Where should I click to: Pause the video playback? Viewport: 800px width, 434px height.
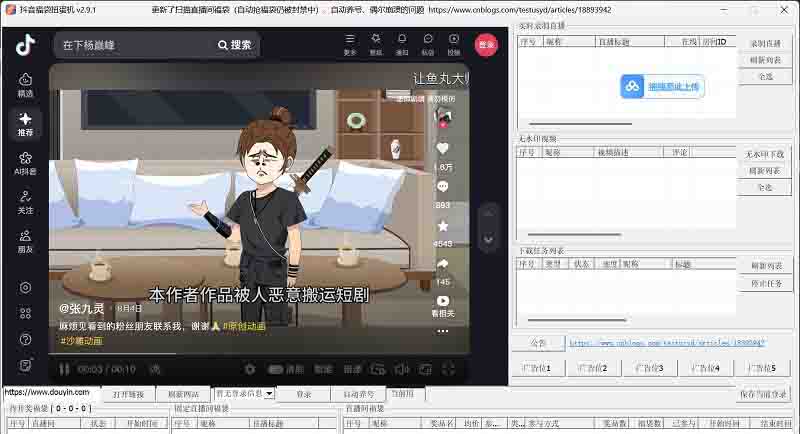[x=64, y=369]
